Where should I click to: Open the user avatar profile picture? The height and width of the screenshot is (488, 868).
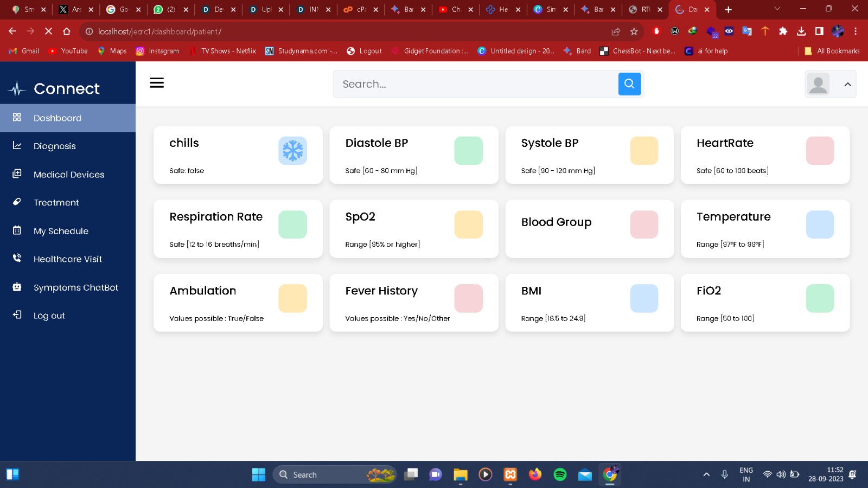click(x=818, y=84)
